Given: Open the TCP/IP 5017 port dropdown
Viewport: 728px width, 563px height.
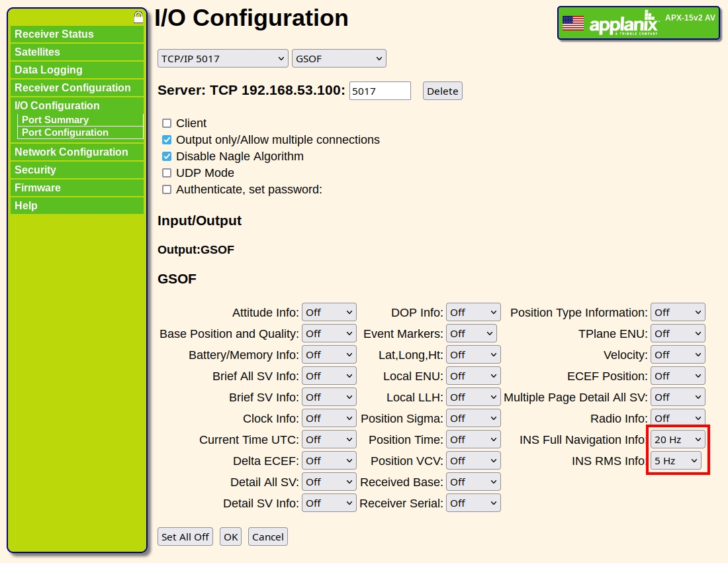Looking at the screenshot, I should click(223, 58).
